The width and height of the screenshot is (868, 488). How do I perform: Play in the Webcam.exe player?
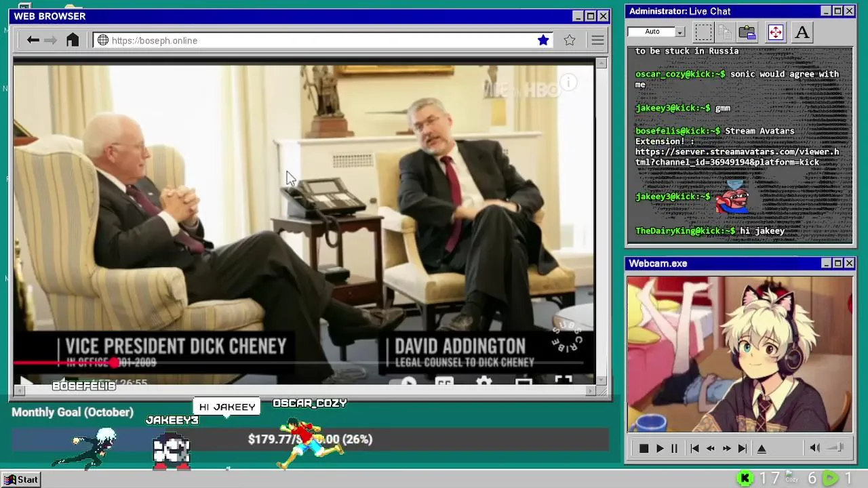point(659,448)
